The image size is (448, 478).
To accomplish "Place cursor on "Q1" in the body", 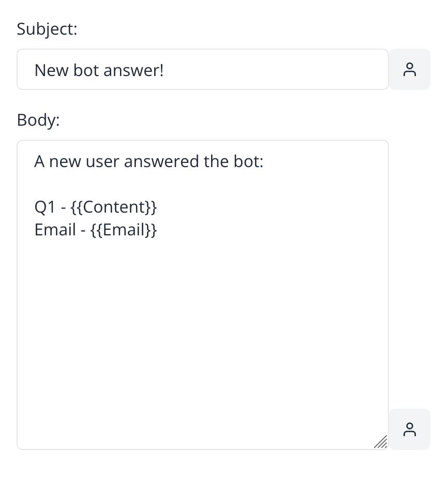I will (44, 207).
